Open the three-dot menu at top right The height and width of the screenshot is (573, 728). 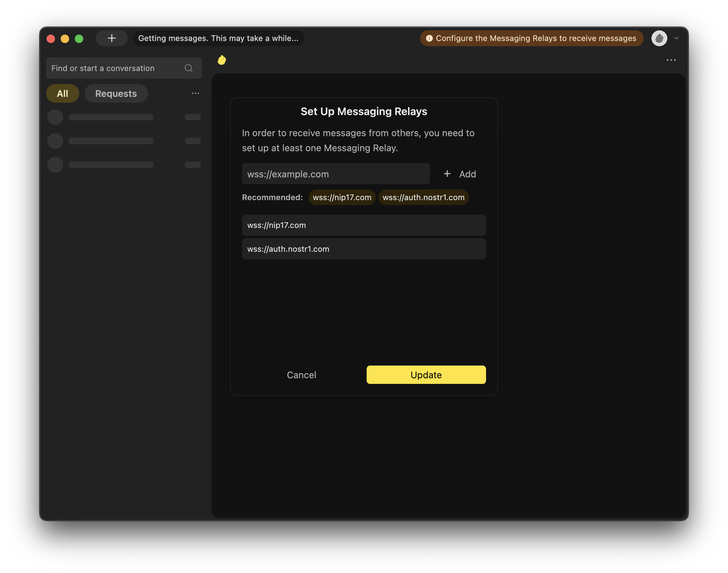[671, 60]
